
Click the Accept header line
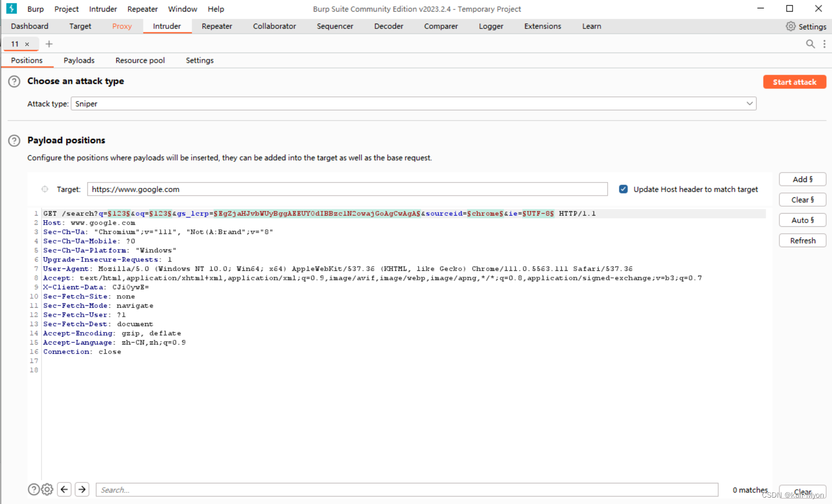[372, 278]
